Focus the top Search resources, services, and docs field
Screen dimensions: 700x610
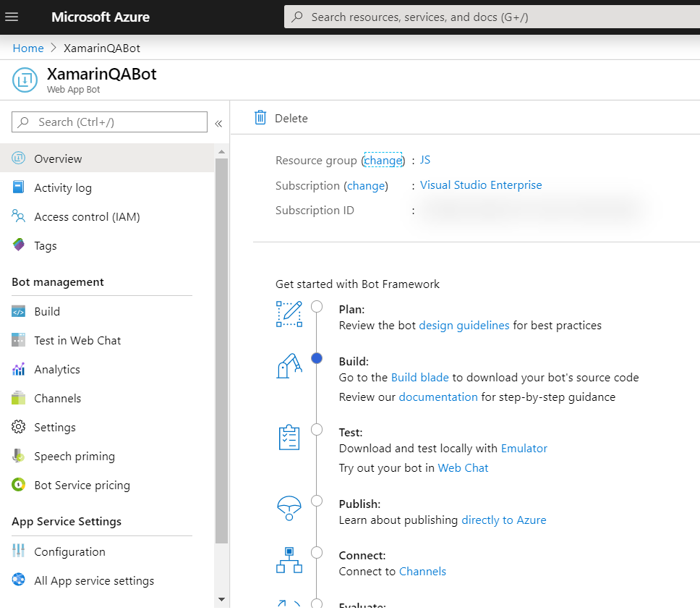pos(492,17)
